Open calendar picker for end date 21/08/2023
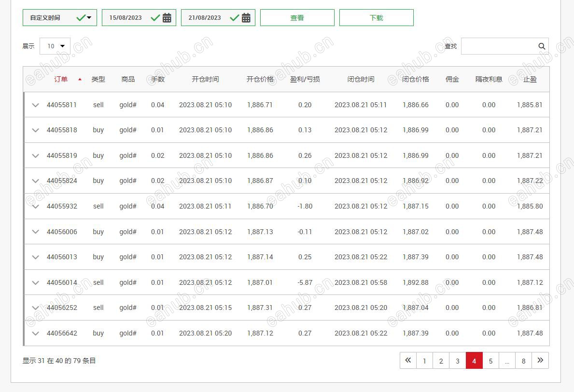Image resolution: width=574 pixels, height=392 pixels. 246,17
